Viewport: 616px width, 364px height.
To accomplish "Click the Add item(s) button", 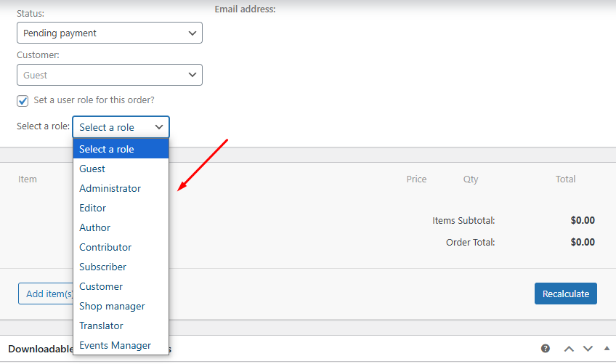I will [46, 294].
